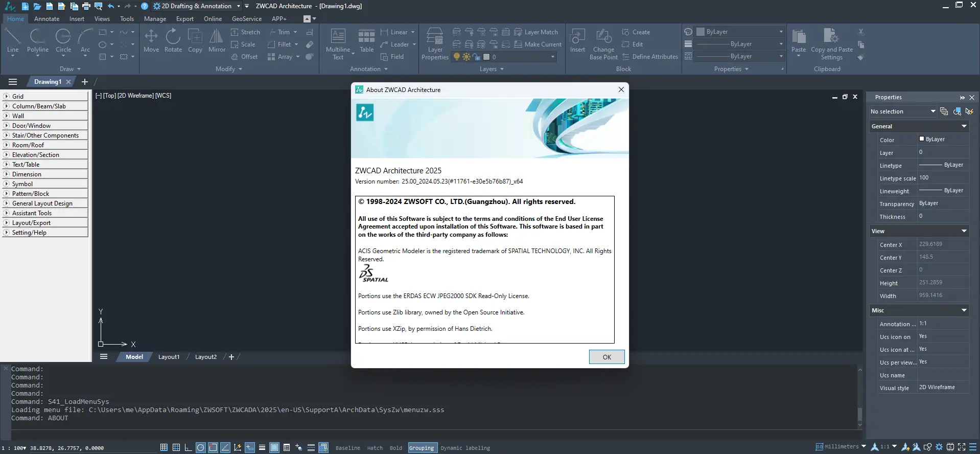Toggle Hatch in status bar
The image size is (980, 454).
click(x=375, y=448)
